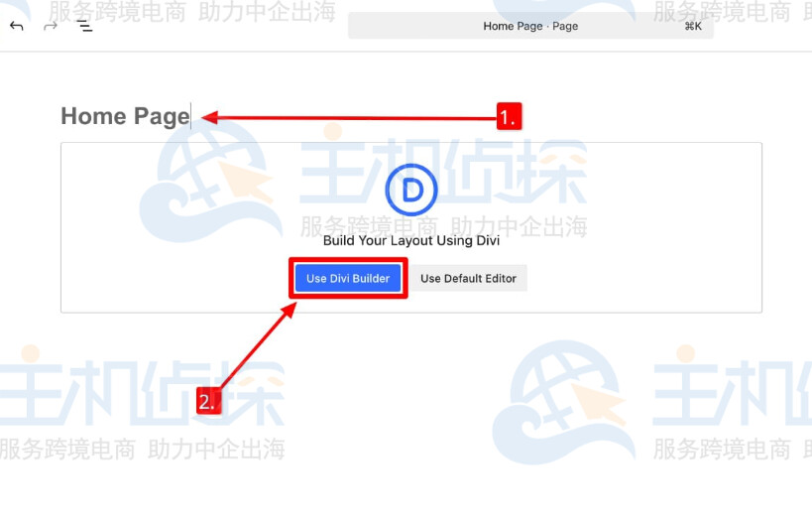Click the ⌘K shortcut label
This screenshot has height=521, width=812.
pyautogui.click(x=693, y=26)
